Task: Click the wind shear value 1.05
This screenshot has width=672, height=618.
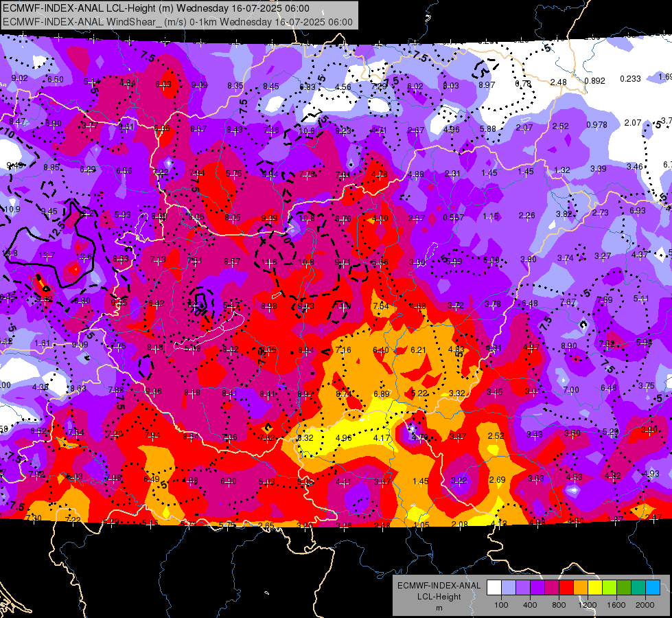Action: point(421,525)
